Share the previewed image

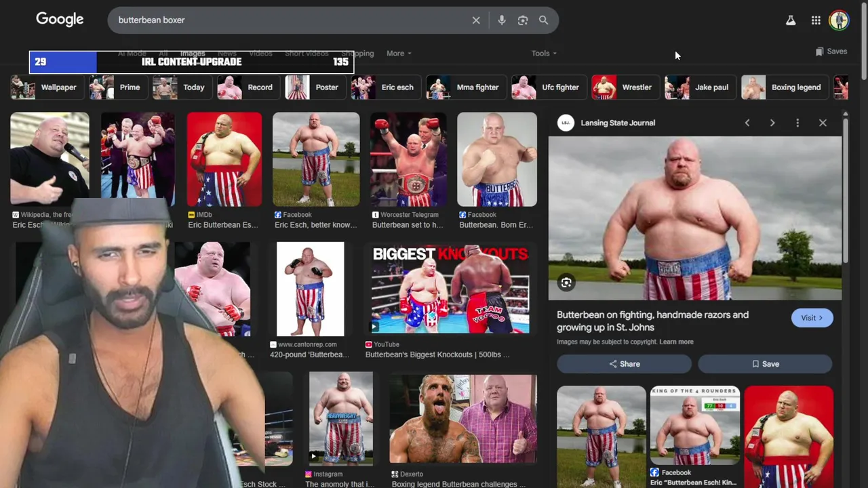[624, 364]
